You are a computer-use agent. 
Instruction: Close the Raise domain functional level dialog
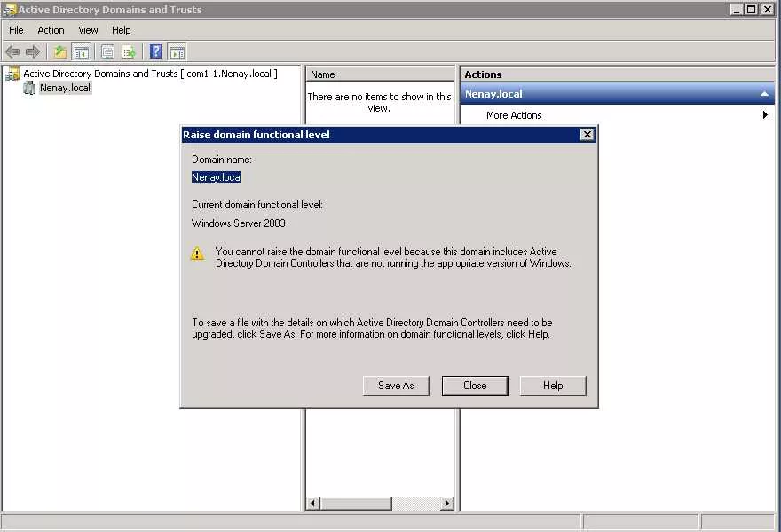588,135
